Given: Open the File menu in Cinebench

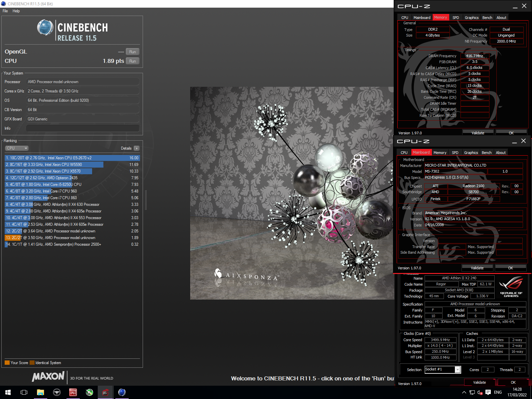Looking at the screenshot, I should click(5, 11).
